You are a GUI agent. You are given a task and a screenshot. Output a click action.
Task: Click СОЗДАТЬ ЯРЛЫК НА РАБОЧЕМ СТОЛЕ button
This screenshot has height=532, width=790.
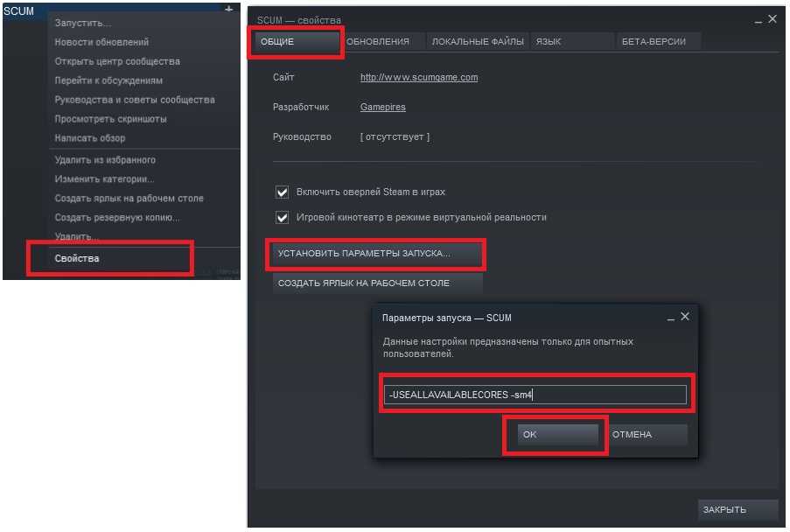pyautogui.click(x=377, y=283)
